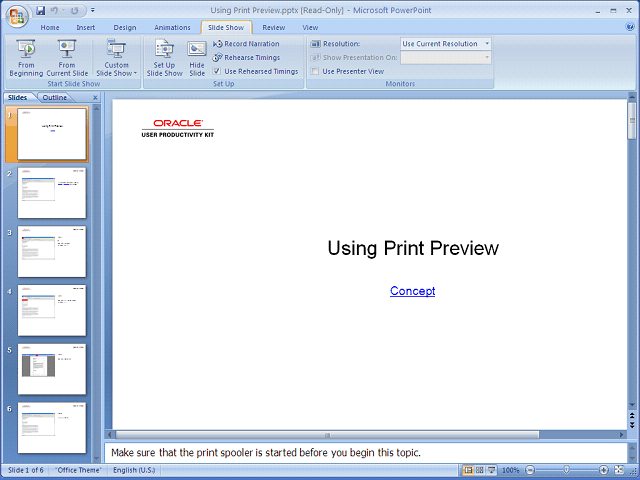Select the Slides pane tab

(x=18, y=98)
